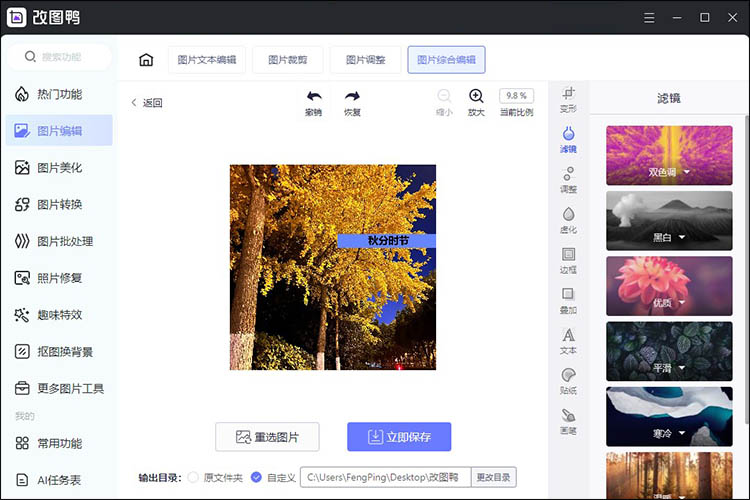Choose 原文件夹 output radio button

(x=193, y=477)
